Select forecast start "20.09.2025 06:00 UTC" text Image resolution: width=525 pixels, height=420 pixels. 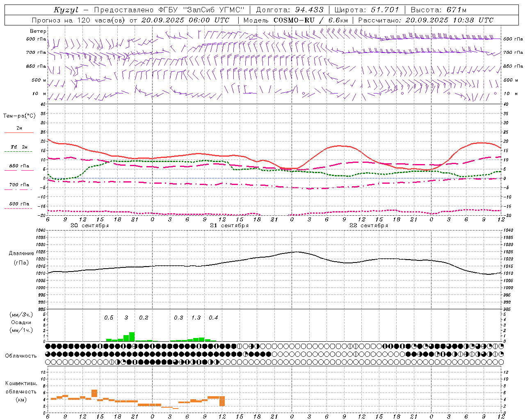[x=185, y=20]
